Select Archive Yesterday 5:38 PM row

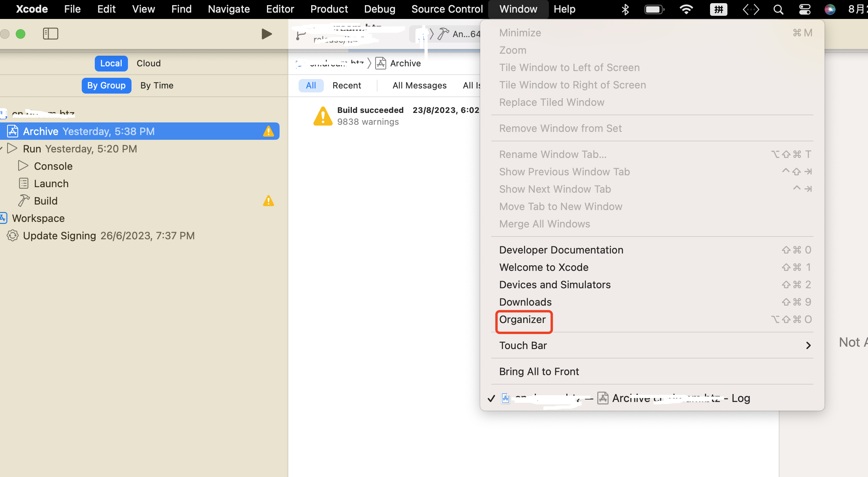pos(140,131)
